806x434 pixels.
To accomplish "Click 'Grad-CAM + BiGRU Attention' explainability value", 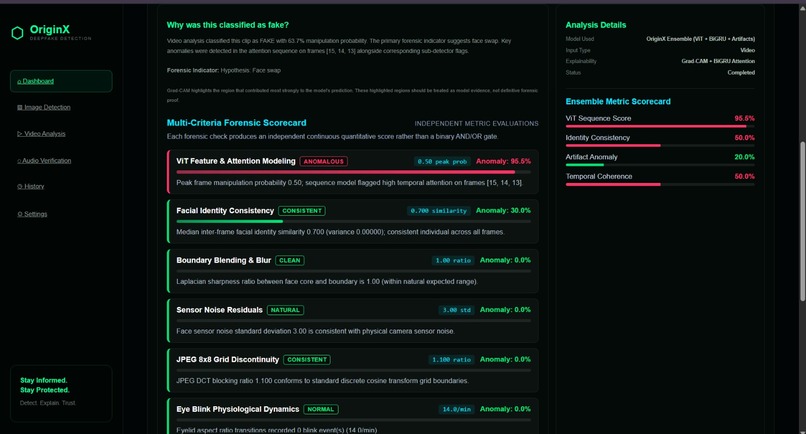I will (718, 61).
